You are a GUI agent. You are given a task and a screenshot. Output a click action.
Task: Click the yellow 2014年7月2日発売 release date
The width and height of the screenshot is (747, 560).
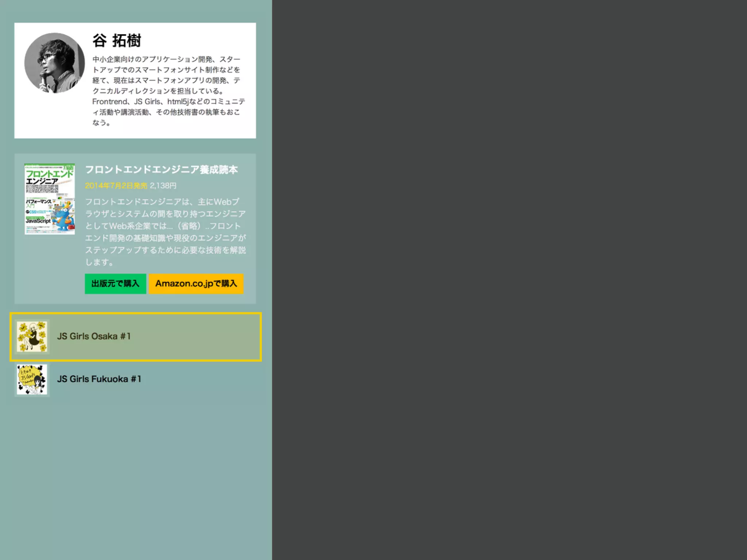point(116,186)
